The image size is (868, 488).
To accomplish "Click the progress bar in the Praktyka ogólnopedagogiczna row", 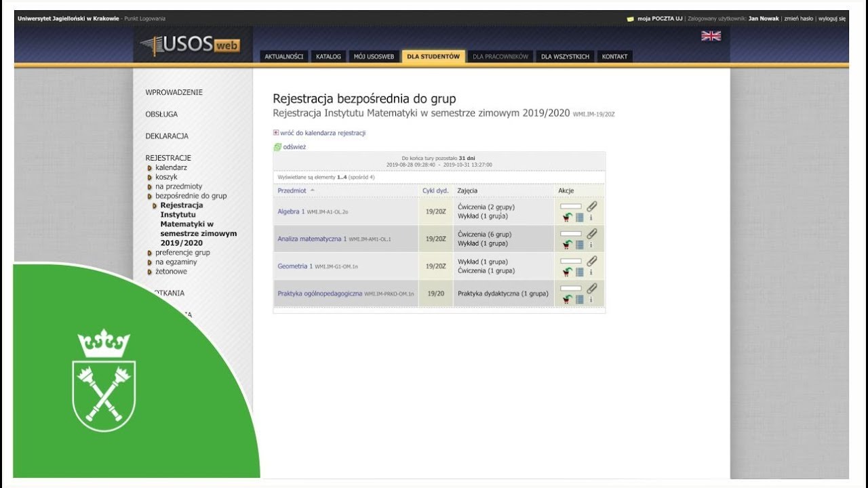I will [x=571, y=288].
